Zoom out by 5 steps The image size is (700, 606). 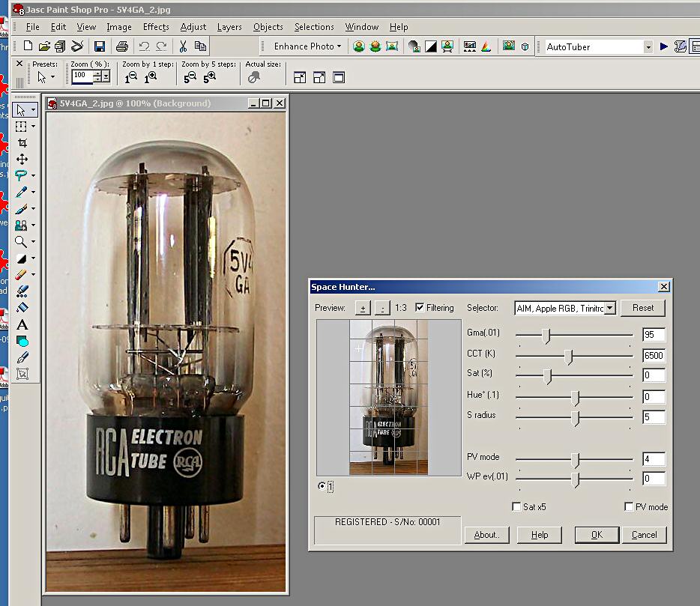[x=190, y=78]
